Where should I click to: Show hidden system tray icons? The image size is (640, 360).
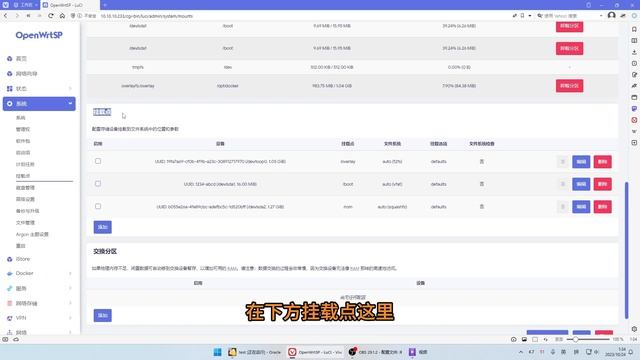(520, 352)
